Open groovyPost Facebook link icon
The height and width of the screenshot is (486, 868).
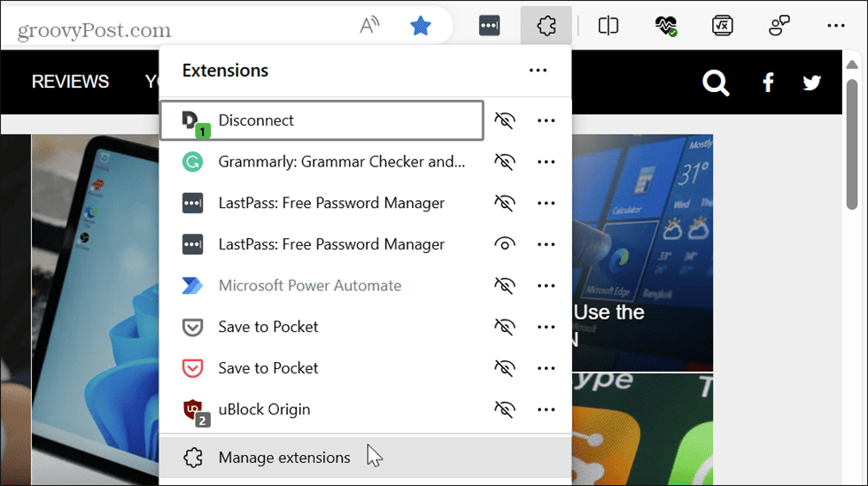[x=768, y=82]
